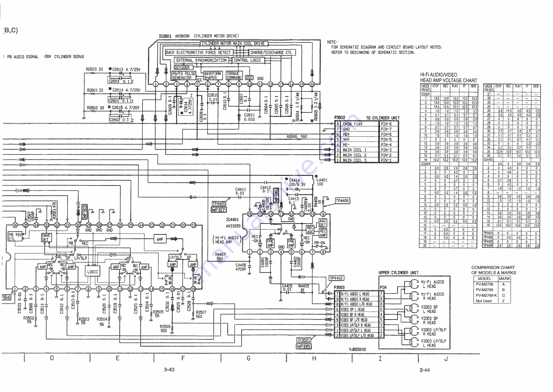553x392 pixels.
Task: Select the PIN-8 cell
Action: coord(389,124)
